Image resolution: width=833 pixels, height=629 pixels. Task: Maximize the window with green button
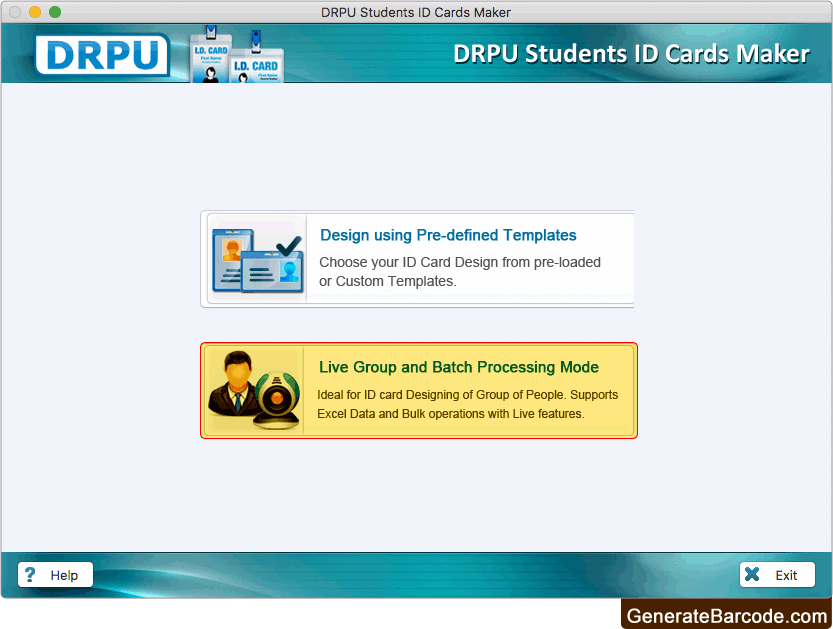click(x=55, y=12)
